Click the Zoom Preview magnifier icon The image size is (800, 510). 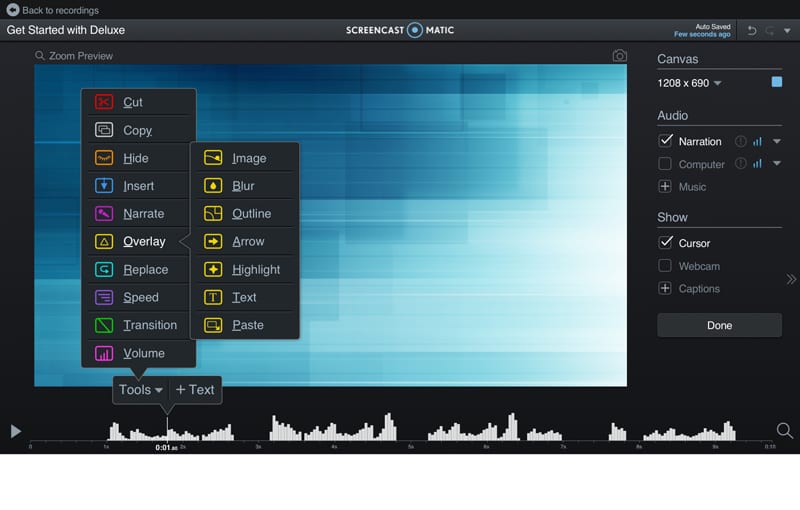[40, 56]
